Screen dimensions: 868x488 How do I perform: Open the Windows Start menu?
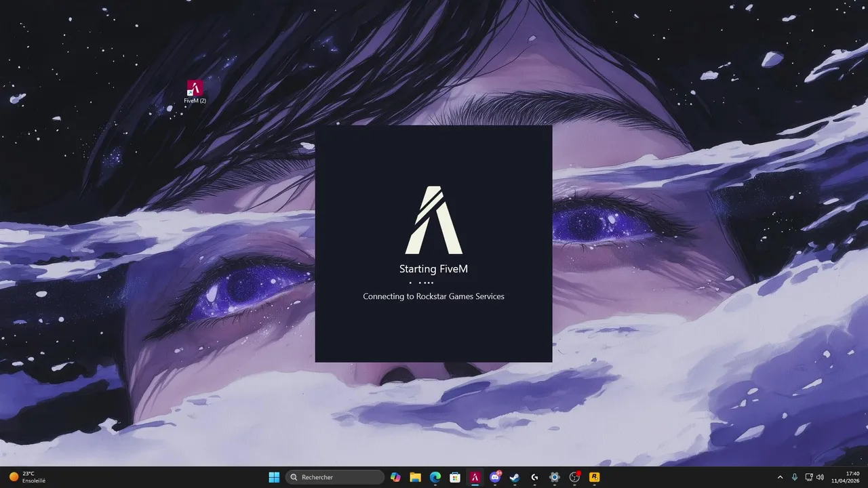click(x=274, y=477)
